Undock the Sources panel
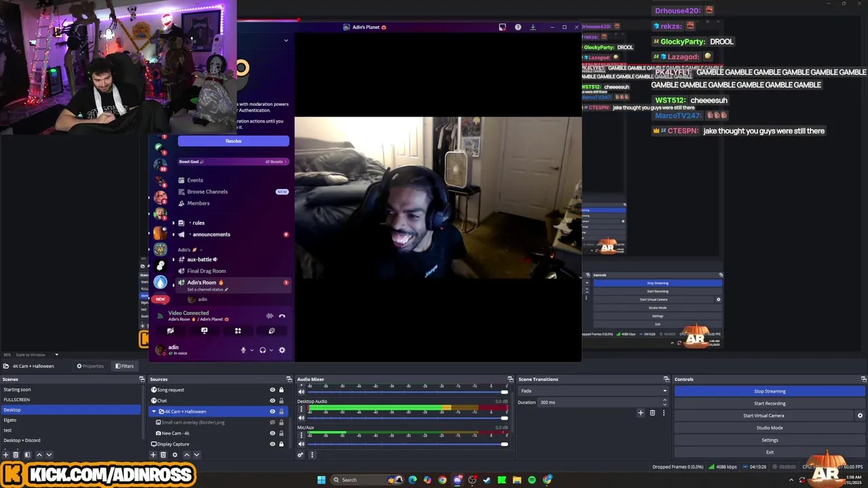868x488 pixels. (289, 379)
